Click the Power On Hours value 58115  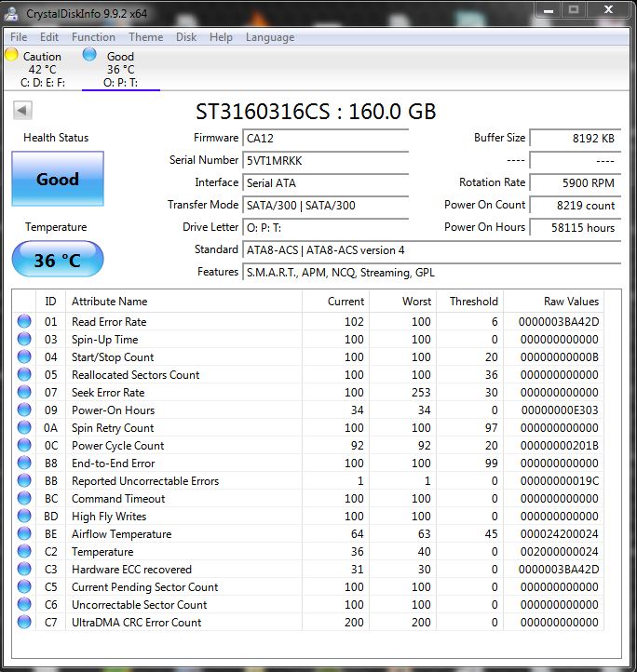[576, 227]
